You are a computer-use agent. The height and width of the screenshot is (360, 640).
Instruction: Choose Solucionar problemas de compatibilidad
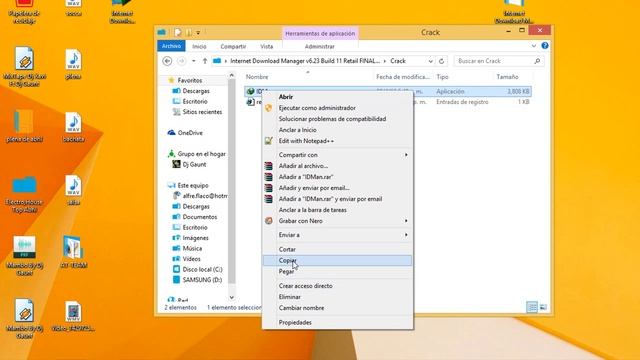[337, 119]
